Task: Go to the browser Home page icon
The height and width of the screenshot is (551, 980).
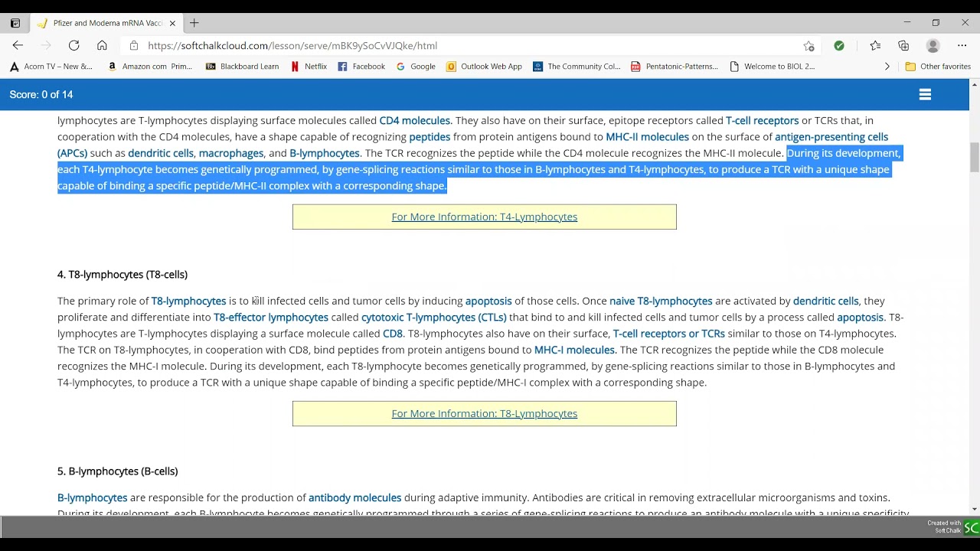Action: coord(102,46)
